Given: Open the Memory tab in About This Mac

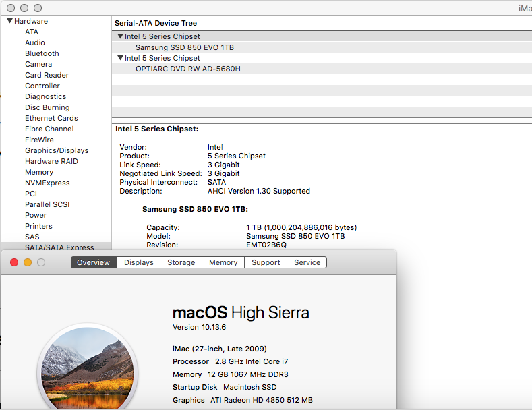Looking at the screenshot, I should 223,262.
